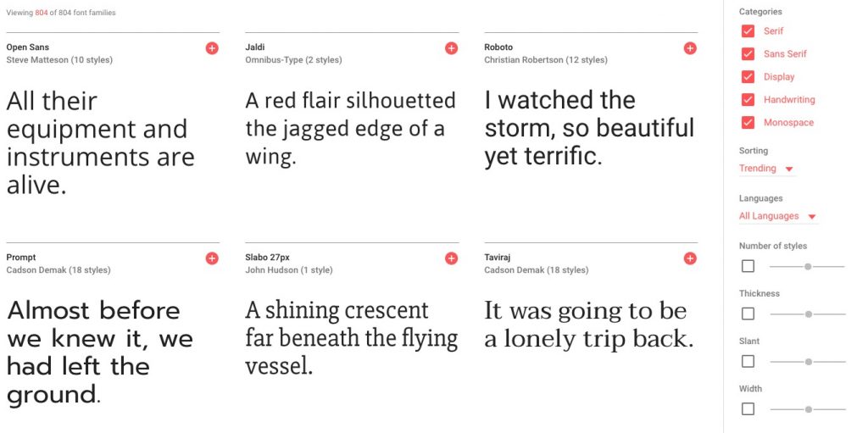Click the Taviraj sample text preview
The width and height of the screenshot is (868, 433).
point(588,325)
